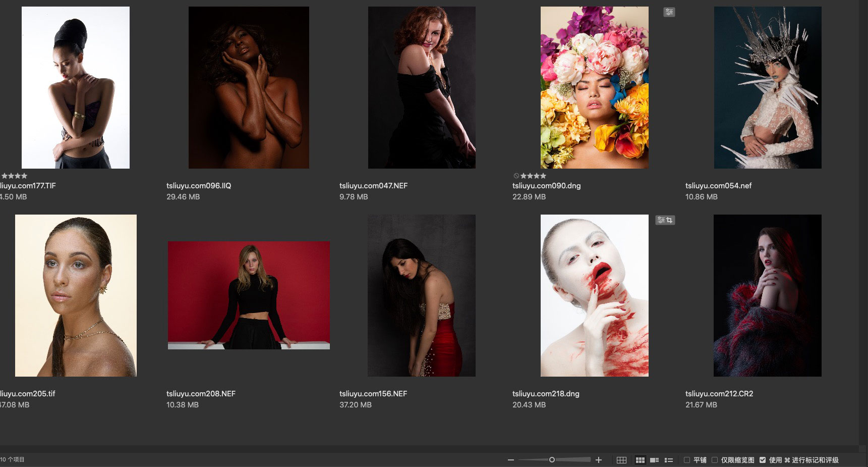Click the minus icon to shrink thumbnails
Screen dimensions: 868x467
point(510,460)
